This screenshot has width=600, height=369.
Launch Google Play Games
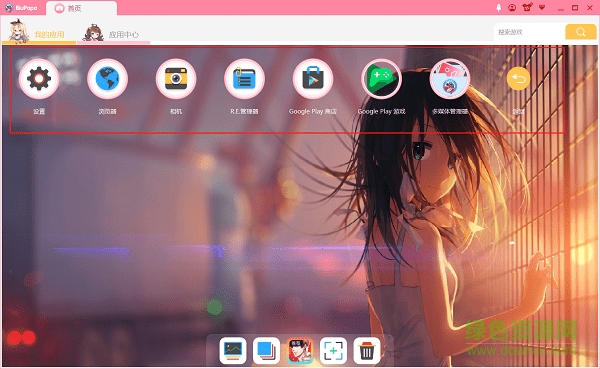point(381,79)
